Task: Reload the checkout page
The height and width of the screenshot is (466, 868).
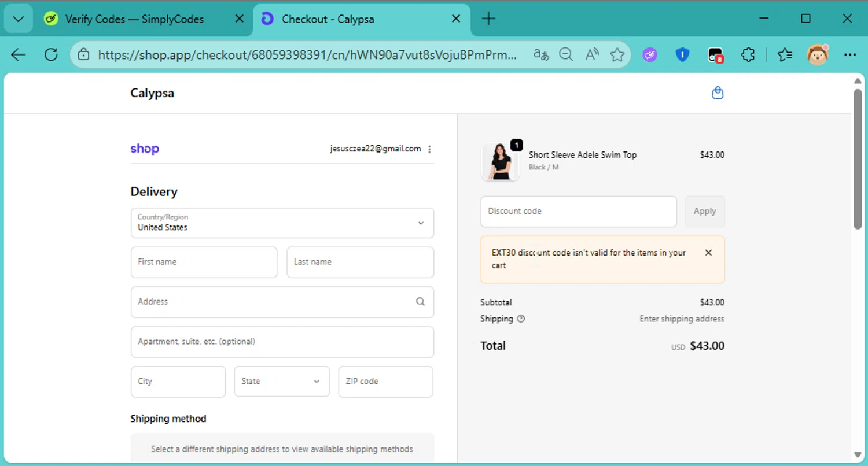Action: click(x=51, y=55)
